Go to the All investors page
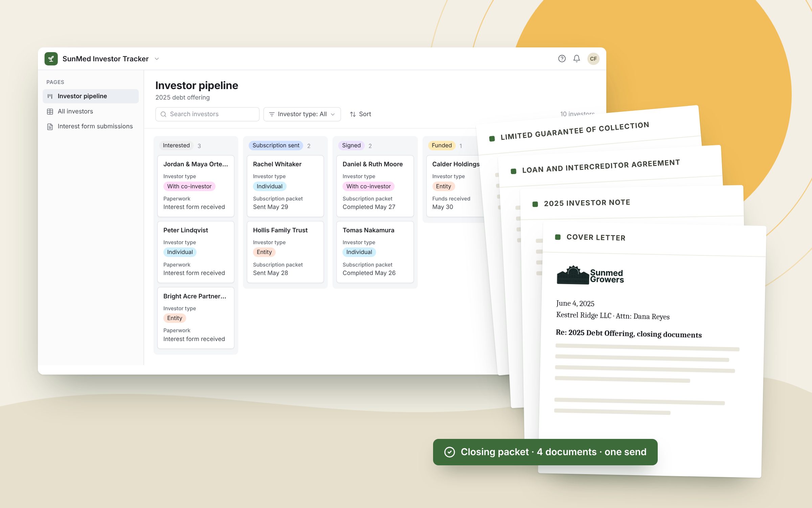812x508 pixels. point(91,111)
